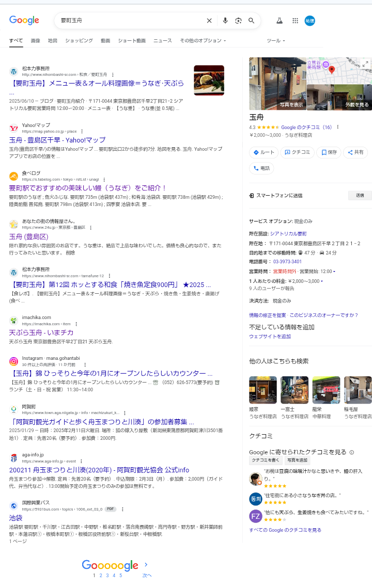Open the Google apps grid
The height and width of the screenshot is (588, 372).
point(295,21)
